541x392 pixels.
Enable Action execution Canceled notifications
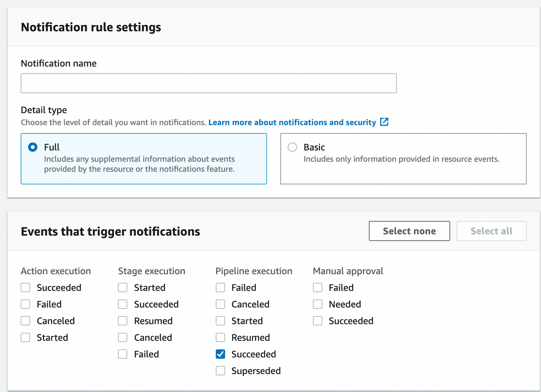(25, 321)
